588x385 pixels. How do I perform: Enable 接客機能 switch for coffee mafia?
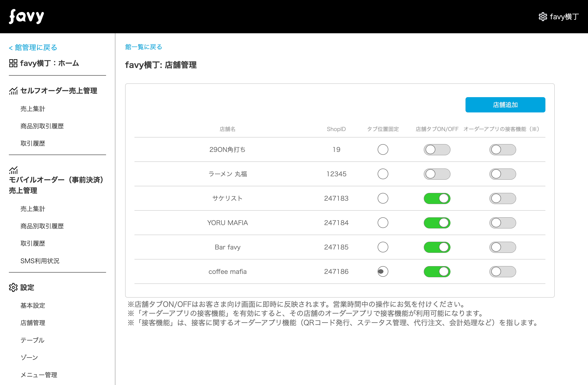(x=503, y=272)
